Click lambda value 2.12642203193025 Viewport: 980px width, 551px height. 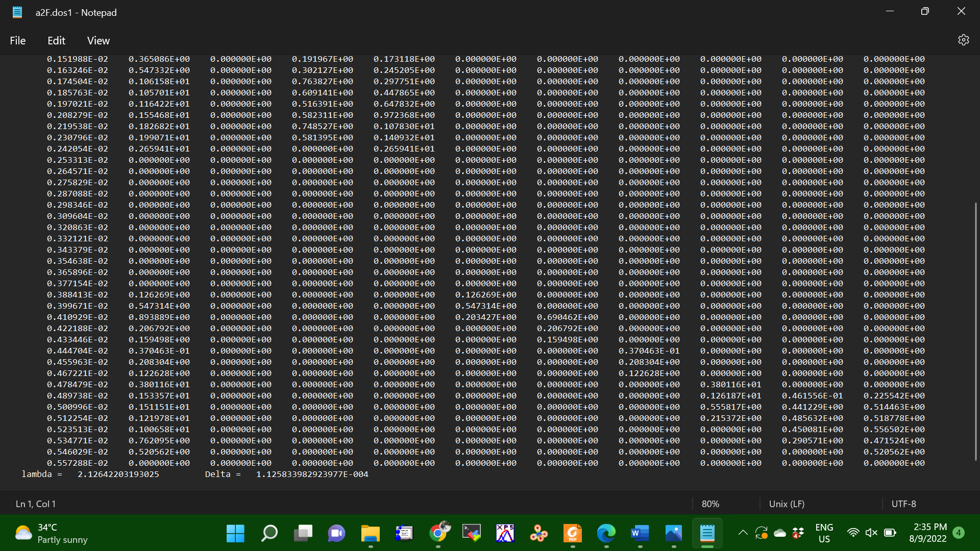coord(118,474)
